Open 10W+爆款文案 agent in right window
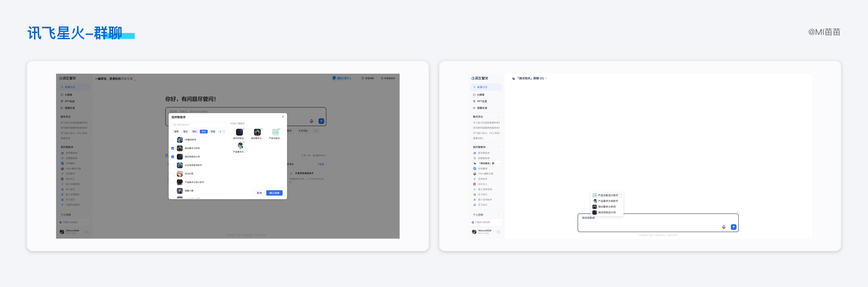The width and height of the screenshot is (868, 287). [x=483, y=174]
